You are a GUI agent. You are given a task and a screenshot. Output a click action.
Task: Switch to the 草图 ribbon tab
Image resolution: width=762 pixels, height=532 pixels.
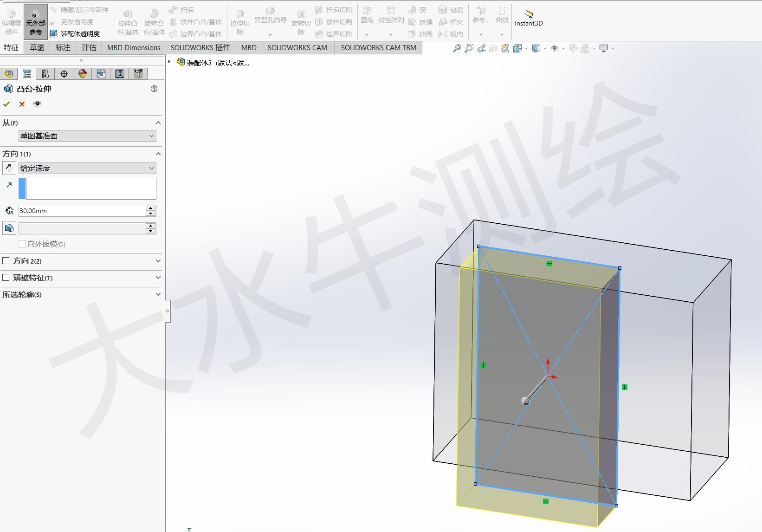point(37,47)
